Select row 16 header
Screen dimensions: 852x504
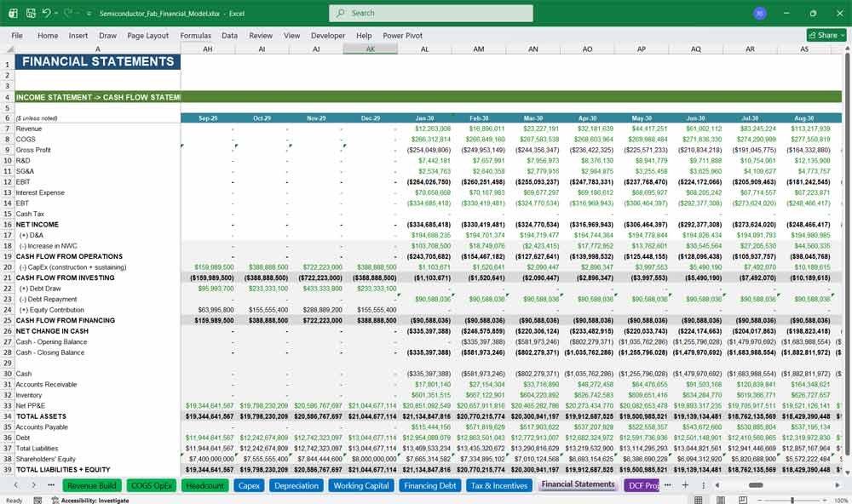[8, 224]
